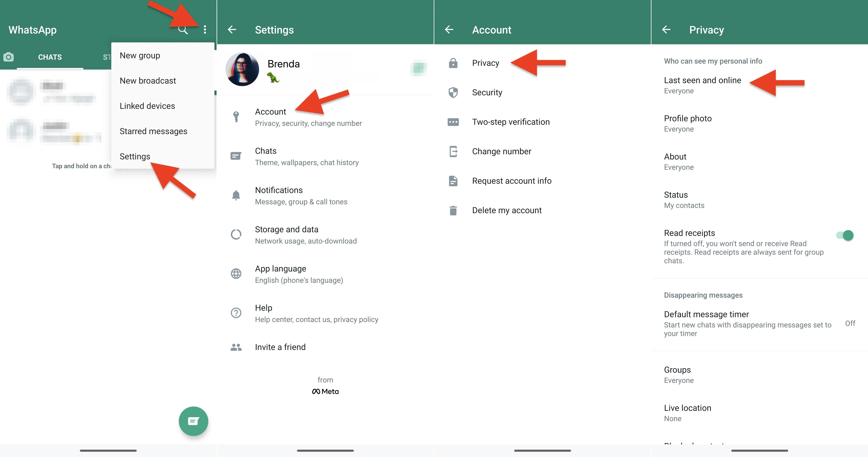
Task: Go back from the Account screen
Action: pos(449,30)
